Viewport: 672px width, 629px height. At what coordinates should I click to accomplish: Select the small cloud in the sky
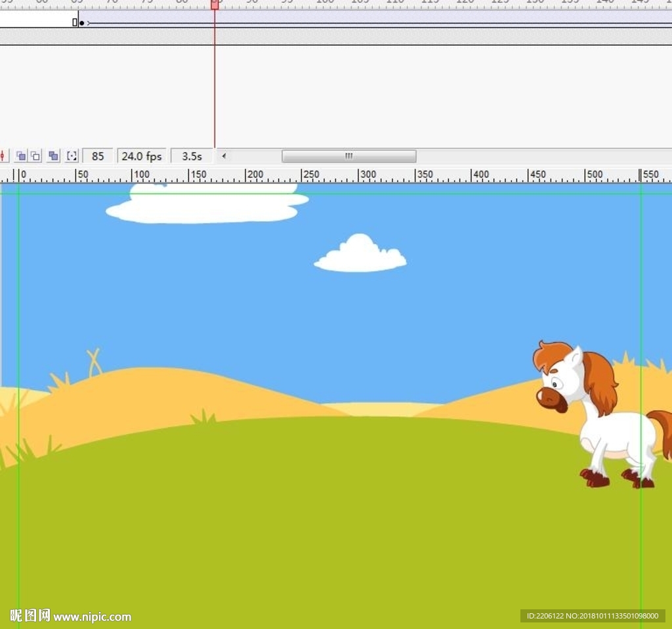coord(360,256)
